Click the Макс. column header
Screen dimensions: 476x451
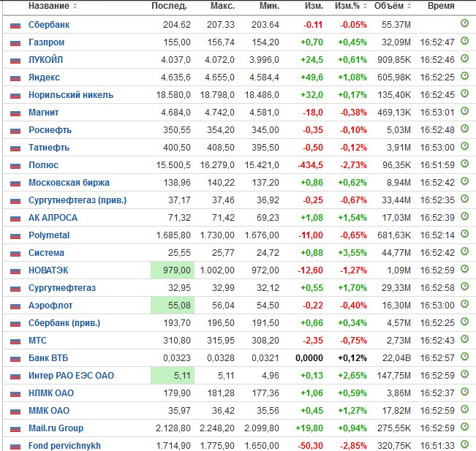coord(222,6)
